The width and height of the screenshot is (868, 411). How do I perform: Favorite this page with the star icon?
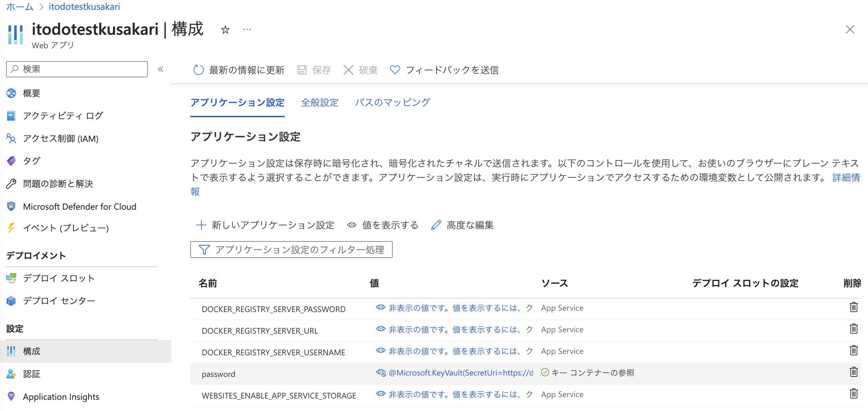point(225,30)
